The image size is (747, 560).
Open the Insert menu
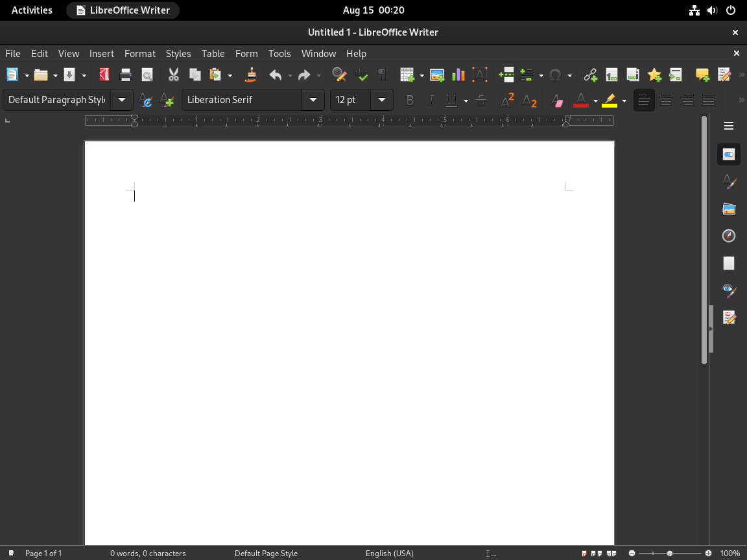[x=102, y=53]
